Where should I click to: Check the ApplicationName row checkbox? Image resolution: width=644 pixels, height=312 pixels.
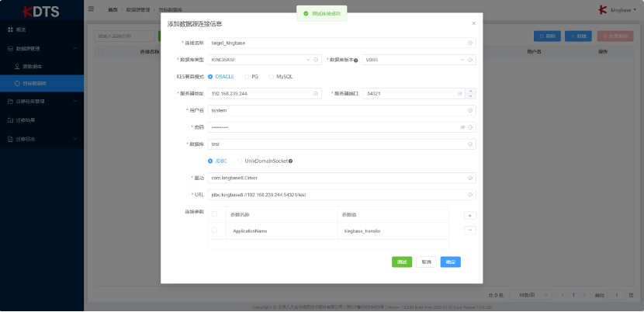click(214, 231)
